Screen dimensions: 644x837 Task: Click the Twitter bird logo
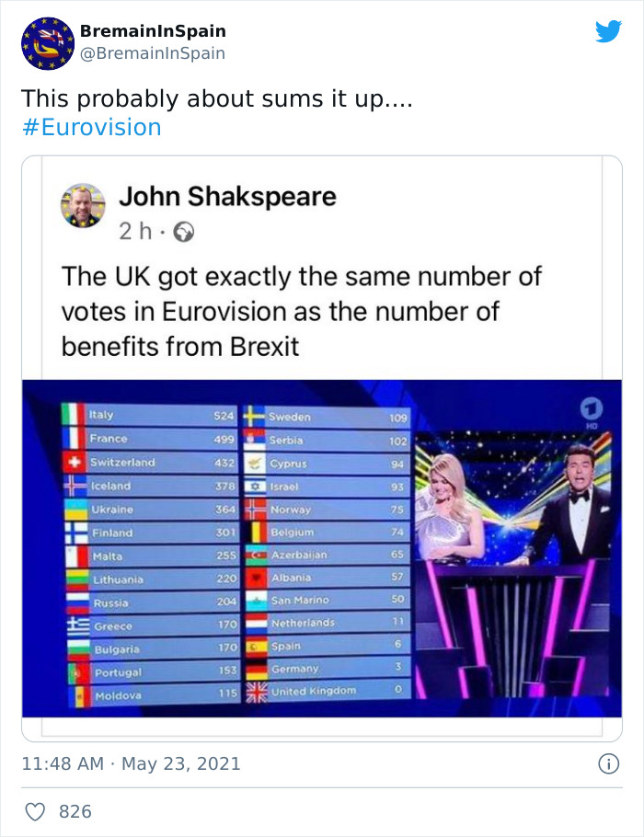click(609, 29)
